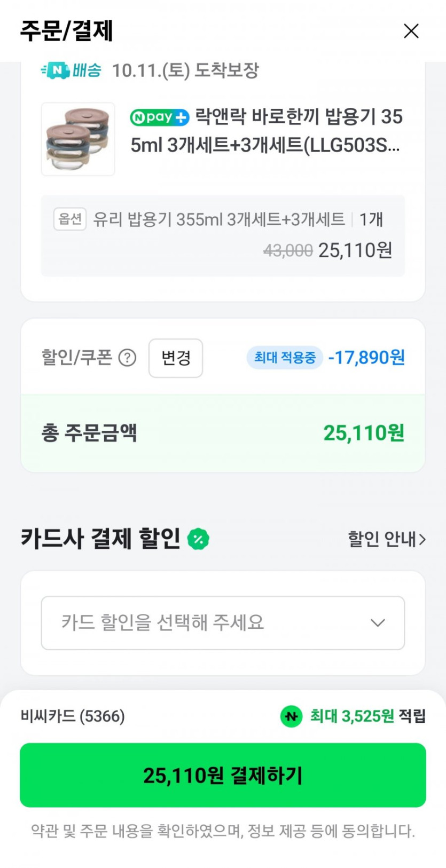Expand the chevron beside 할인 안내
Image resolution: width=446 pixels, height=868 pixels.
click(x=422, y=540)
